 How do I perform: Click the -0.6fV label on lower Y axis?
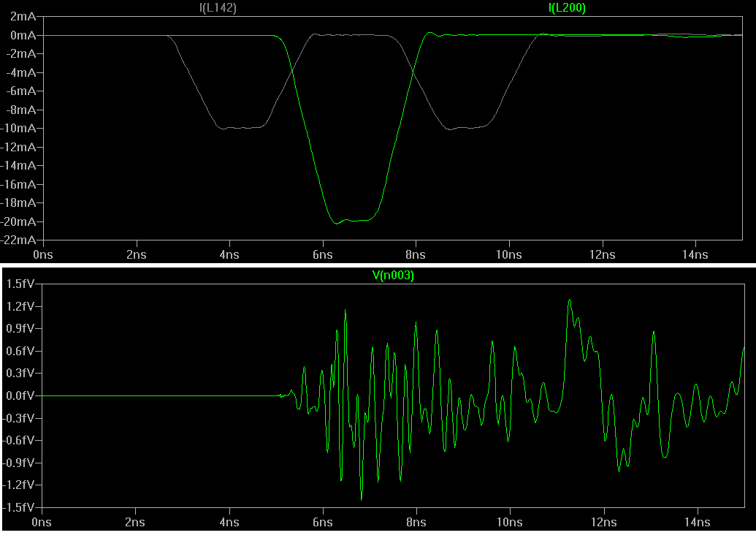(18, 440)
